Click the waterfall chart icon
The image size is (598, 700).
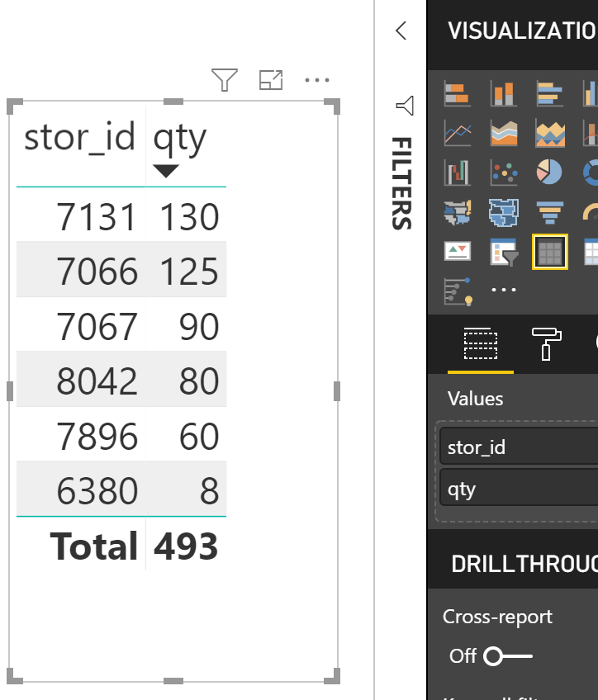point(458,172)
